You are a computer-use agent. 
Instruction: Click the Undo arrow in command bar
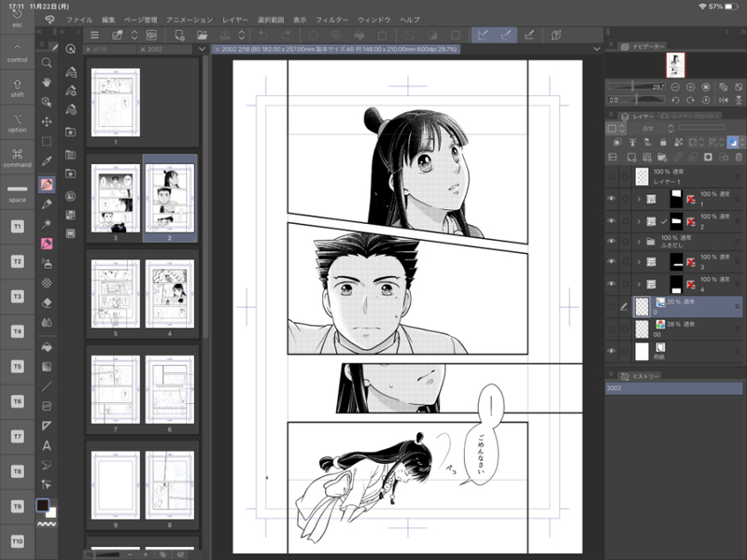(x=262, y=35)
